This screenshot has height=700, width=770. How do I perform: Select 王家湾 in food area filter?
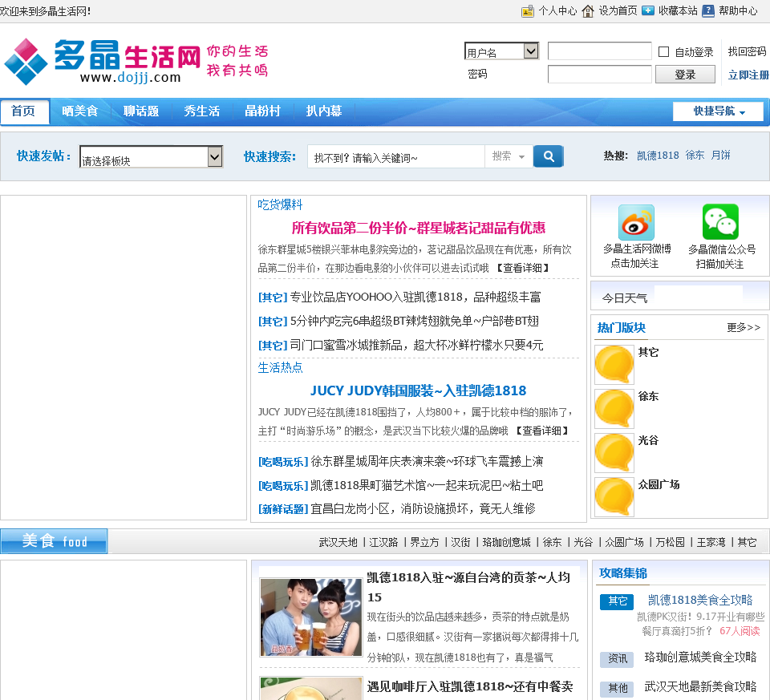point(711,542)
